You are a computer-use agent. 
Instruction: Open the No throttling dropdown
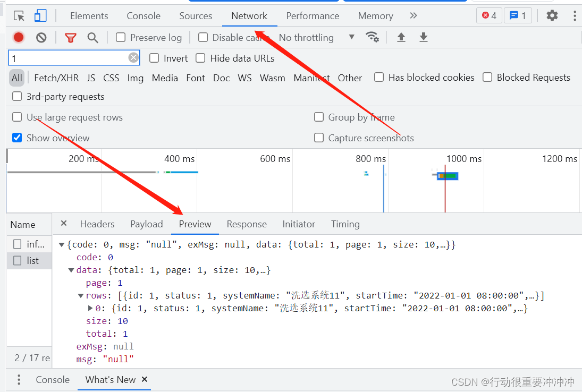click(317, 38)
